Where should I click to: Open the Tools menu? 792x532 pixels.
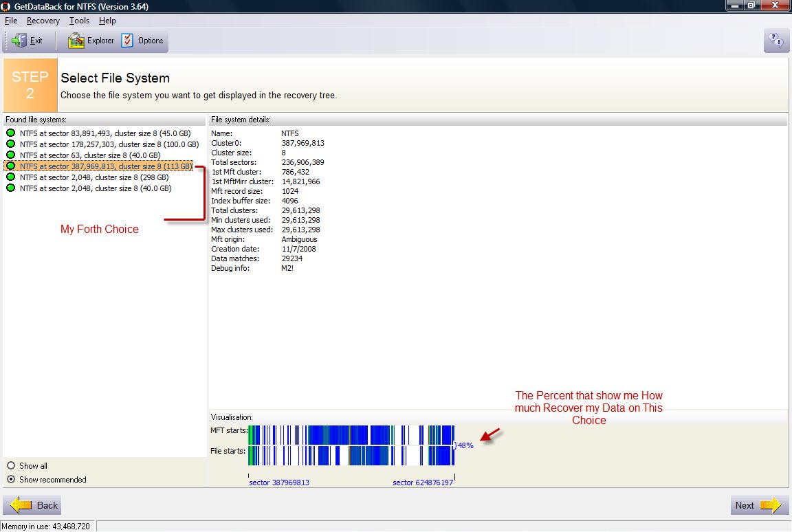(79, 21)
